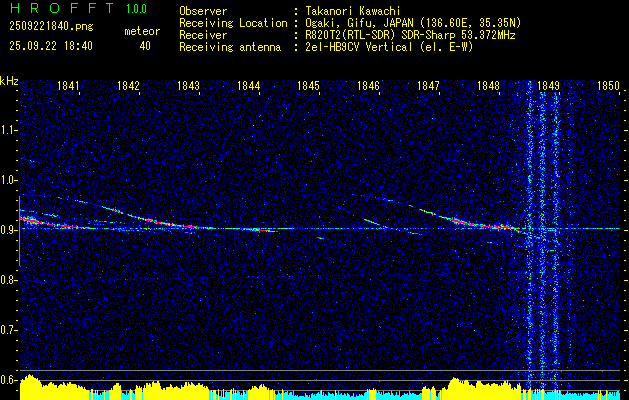Click the 1.1 frequency axis label
The height and width of the screenshot is (400, 629).
click(7, 130)
